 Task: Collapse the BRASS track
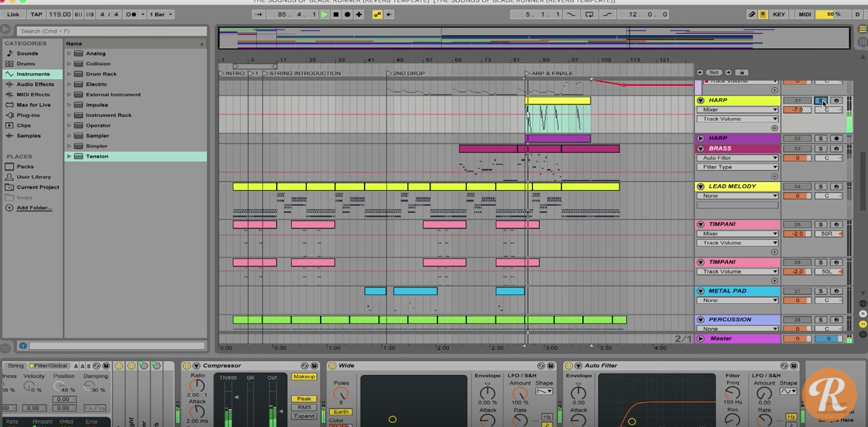(700, 148)
